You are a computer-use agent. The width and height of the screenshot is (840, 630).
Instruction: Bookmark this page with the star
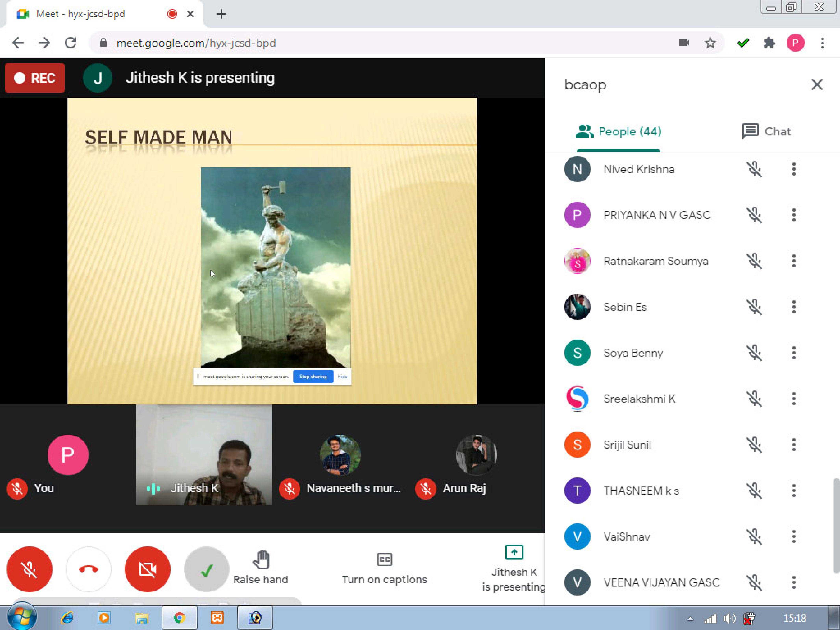[x=710, y=43]
